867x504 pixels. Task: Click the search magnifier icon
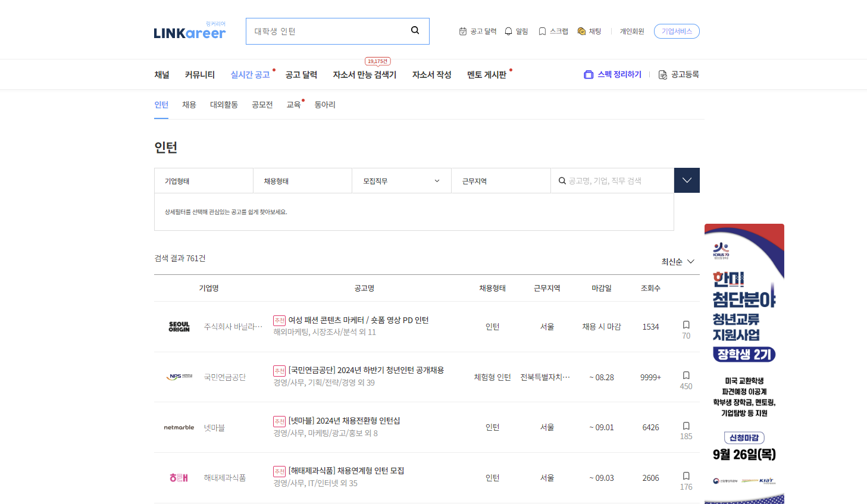[x=415, y=30]
